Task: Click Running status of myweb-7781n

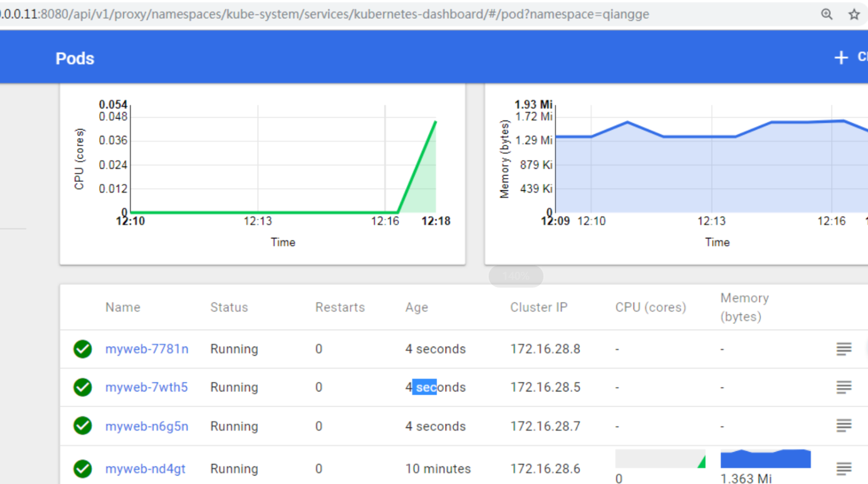Action: pyautogui.click(x=234, y=349)
